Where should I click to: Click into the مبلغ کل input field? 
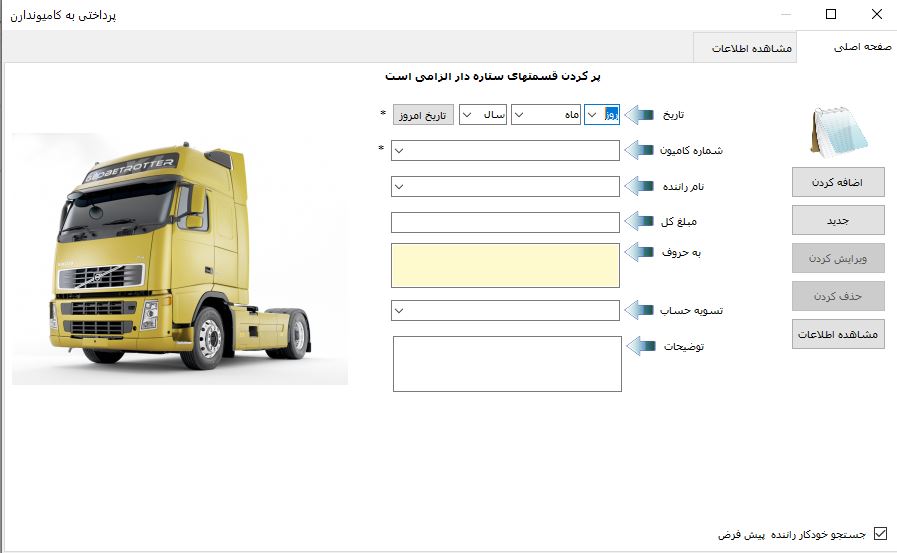[x=506, y=222]
